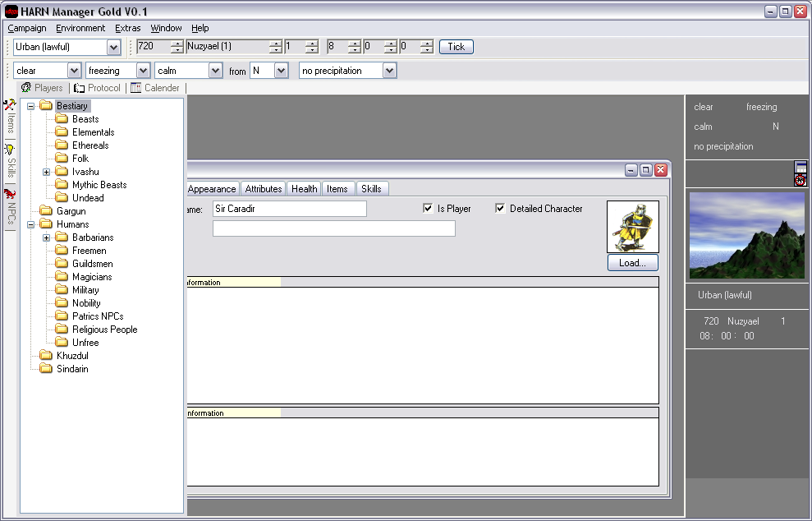The height and width of the screenshot is (521, 812).
Task: Collapse the Humans tree node
Action: tap(31, 224)
